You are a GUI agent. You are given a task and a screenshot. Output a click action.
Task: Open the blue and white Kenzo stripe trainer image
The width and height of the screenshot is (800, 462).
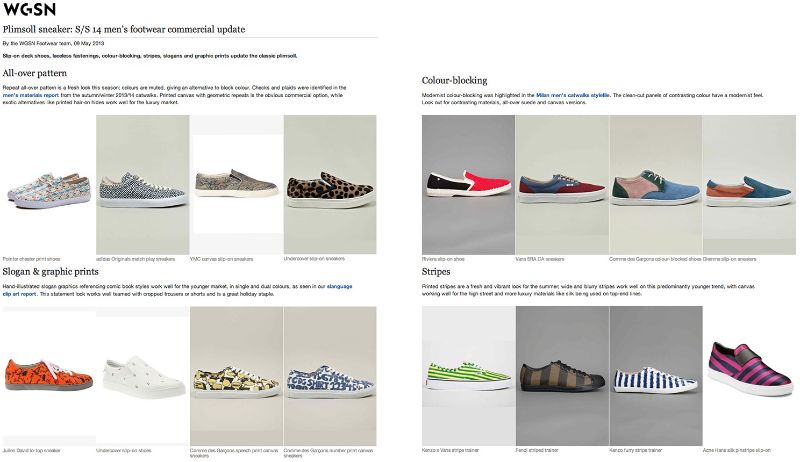click(656, 376)
